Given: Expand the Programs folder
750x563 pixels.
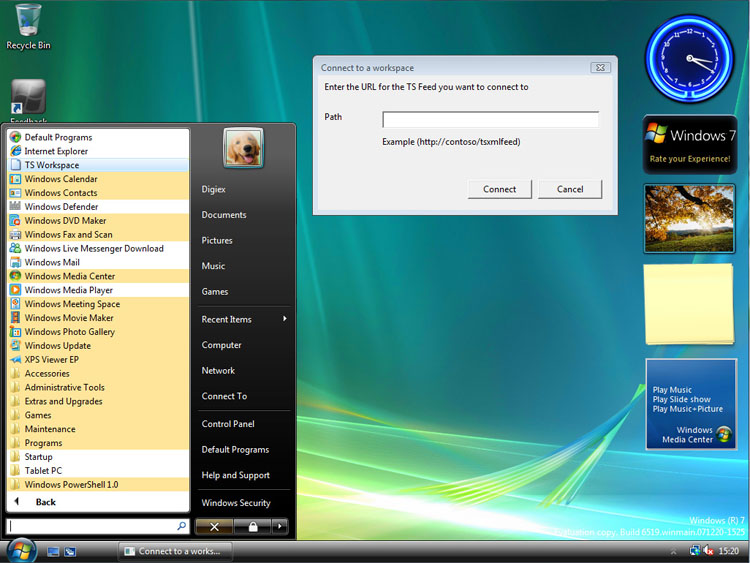Looking at the screenshot, I should 98,442.
